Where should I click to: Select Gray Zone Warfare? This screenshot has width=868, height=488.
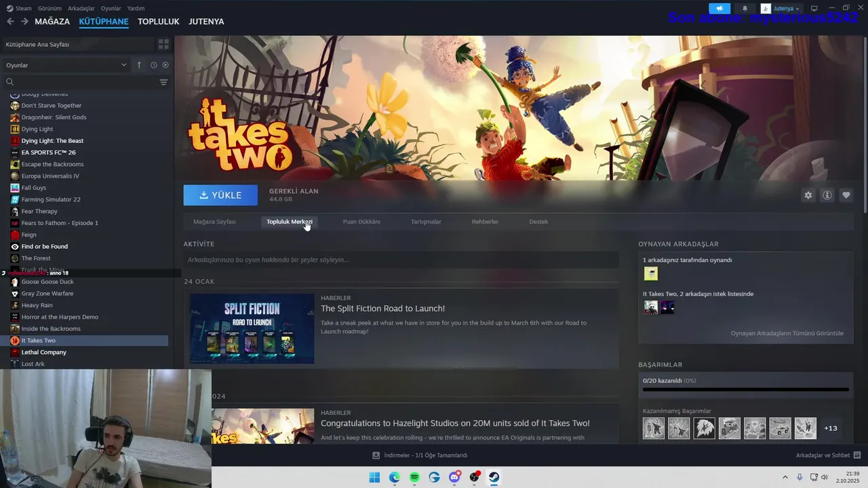pos(47,293)
